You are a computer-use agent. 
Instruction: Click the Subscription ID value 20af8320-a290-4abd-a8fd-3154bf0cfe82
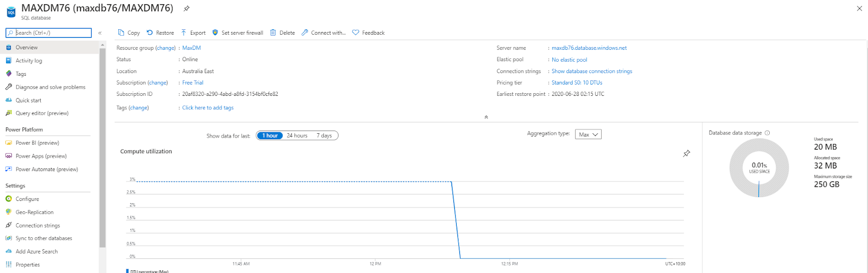pos(230,94)
